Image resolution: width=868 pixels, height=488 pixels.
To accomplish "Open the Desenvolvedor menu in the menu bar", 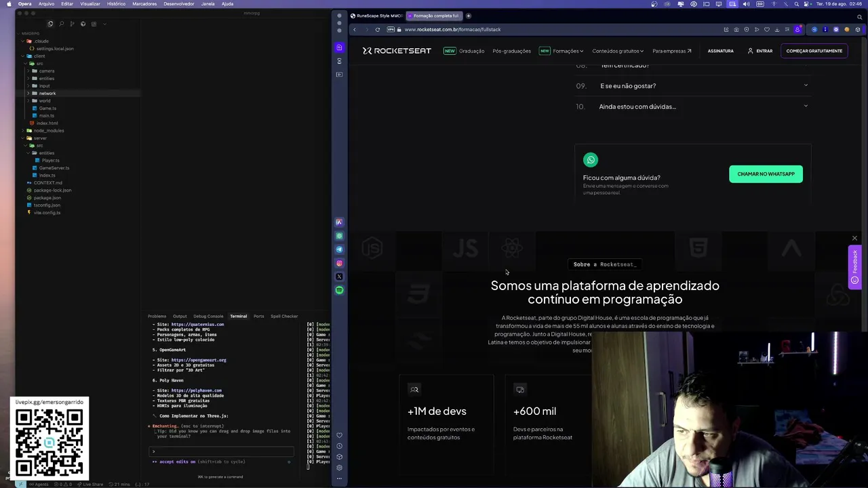I will tap(178, 3).
